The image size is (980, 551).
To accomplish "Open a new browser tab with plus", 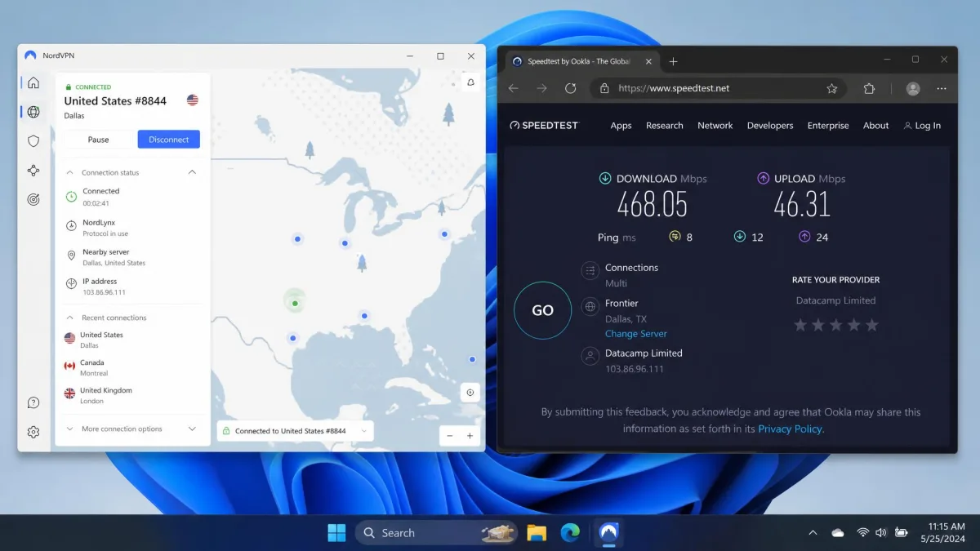I will (673, 61).
